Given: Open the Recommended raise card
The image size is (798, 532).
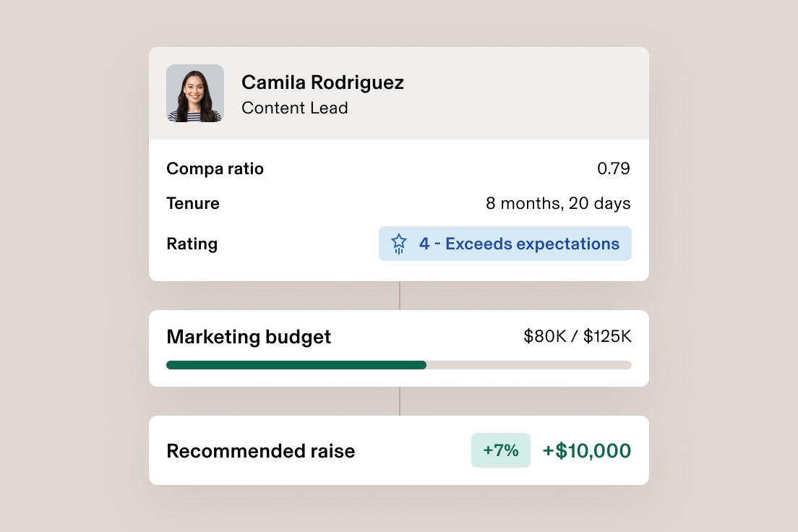Looking at the screenshot, I should 399,450.
